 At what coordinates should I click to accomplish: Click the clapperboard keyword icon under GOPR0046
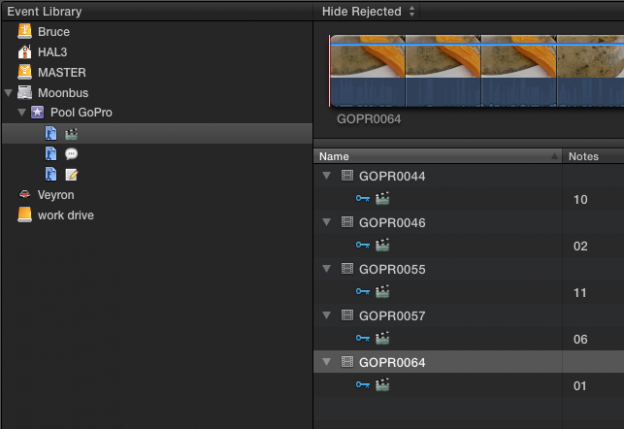pos(382,245)
